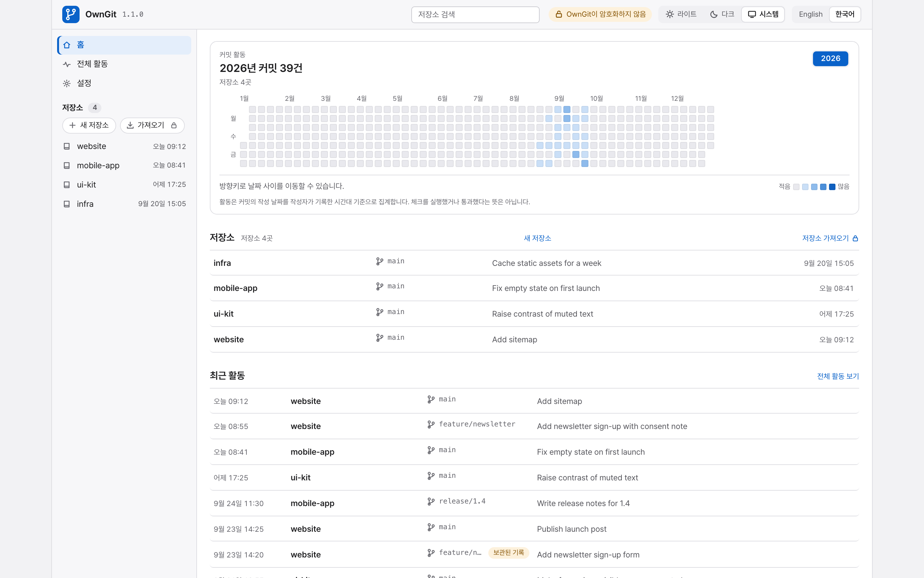Viewport: 924px width, 578px height.
Task: Click branch icon in ui-kit repository row
Action: point(380,312)
